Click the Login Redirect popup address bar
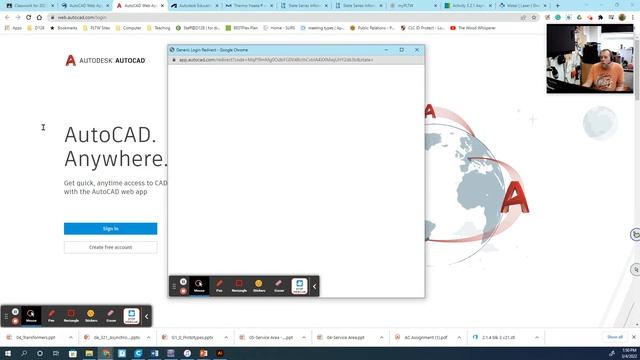The height and width of the screenshot is (360, 640). pos(296,60)
